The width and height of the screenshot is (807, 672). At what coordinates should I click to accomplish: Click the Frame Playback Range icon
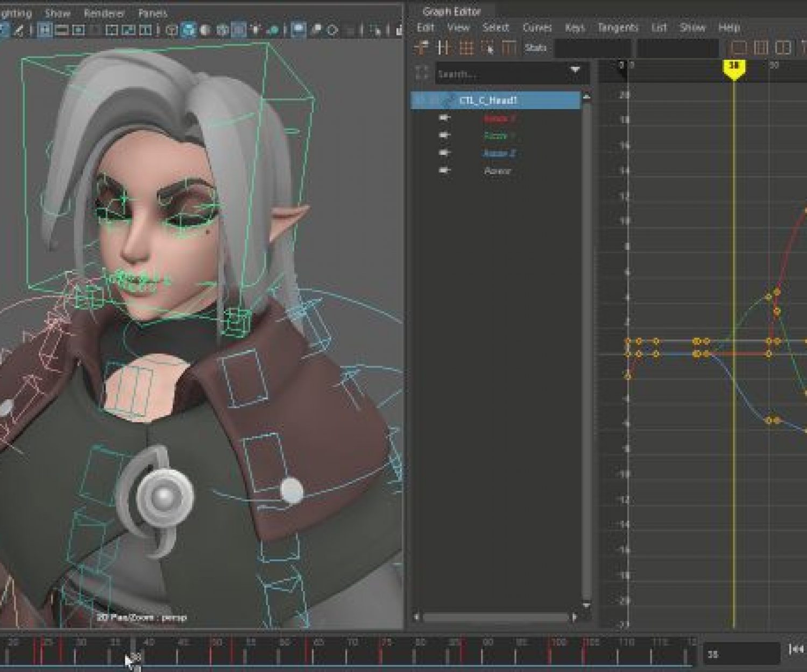[x=761, y=48]
